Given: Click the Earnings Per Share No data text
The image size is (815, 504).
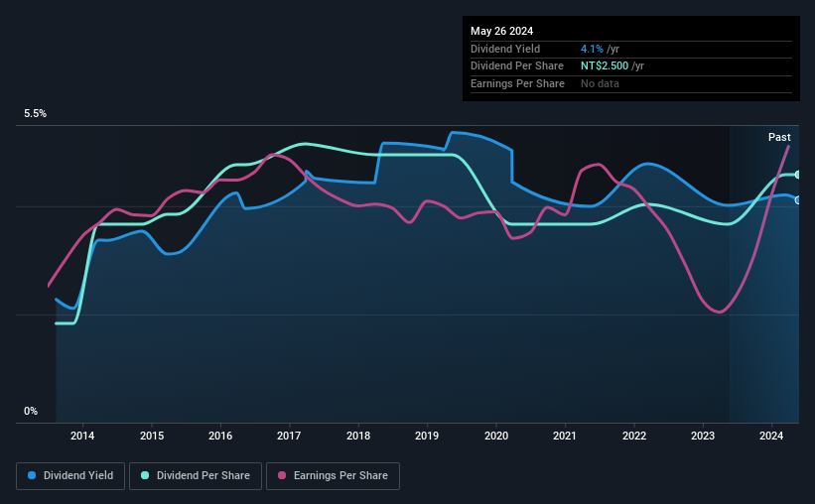Looking at the screenshot, I should click(600, 83).
